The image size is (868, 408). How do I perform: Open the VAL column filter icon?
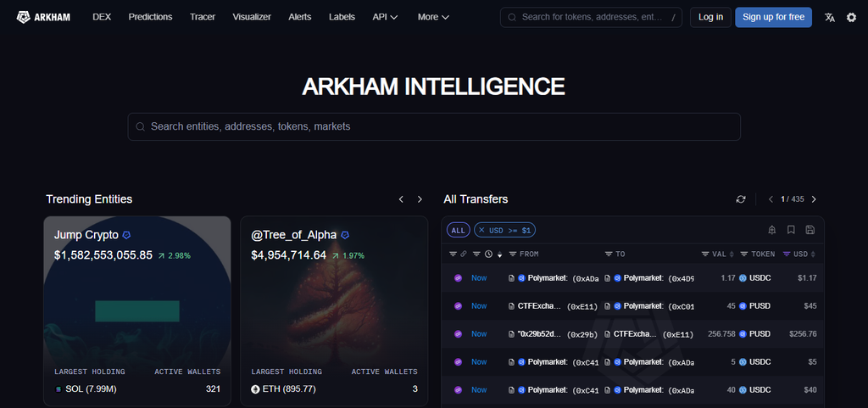click(x=705, y=254)
